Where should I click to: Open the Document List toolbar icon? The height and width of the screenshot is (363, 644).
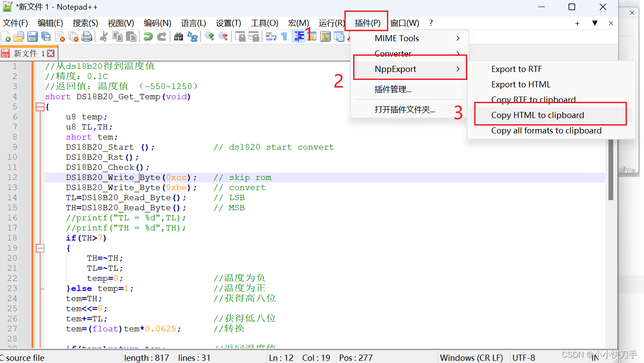(339, 36)
